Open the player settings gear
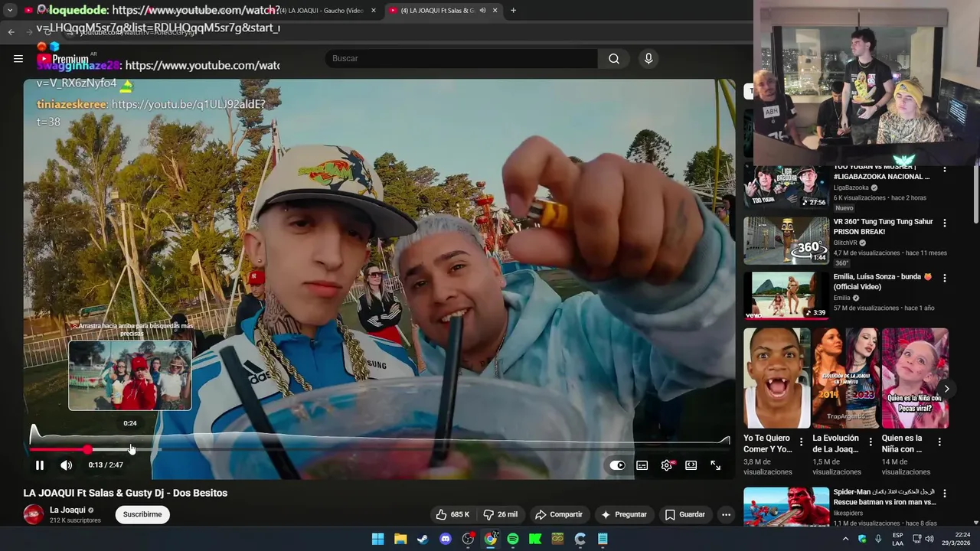980x551 pixels. click(667, 465)
